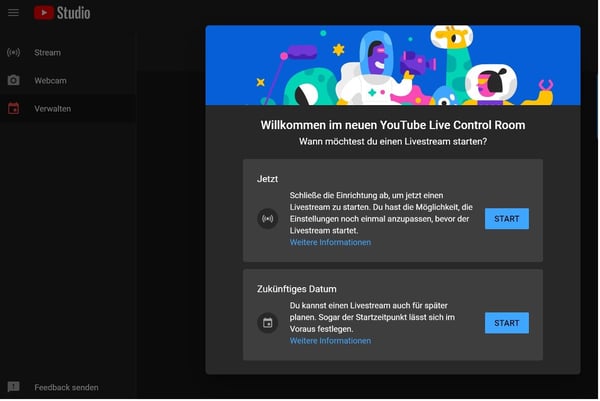Image resolution: width=600 pixels, height=401 pixels.
Task: Open Weitere Informationen link under Jetzt
Action: (330, 242)
